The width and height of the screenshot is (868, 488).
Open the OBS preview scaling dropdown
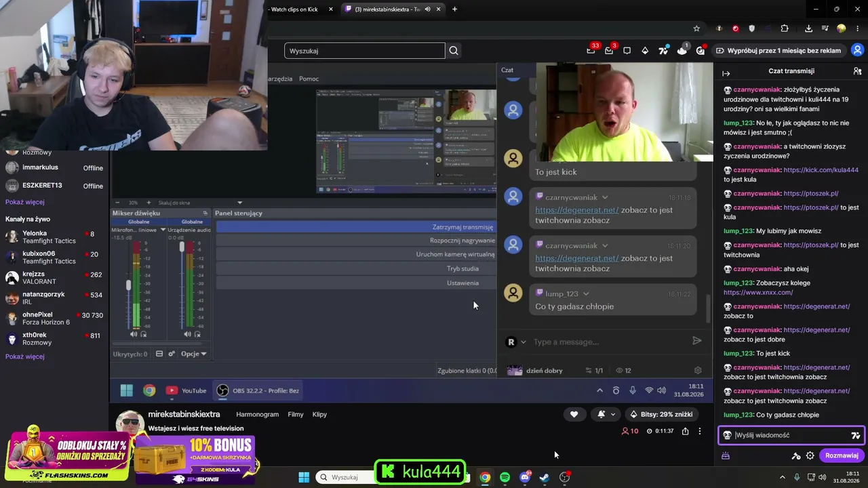tap(239, 203)
